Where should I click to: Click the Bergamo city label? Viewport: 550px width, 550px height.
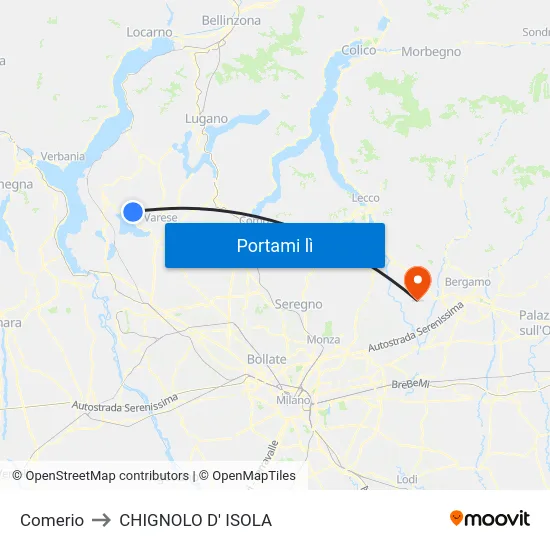coord(468,282)
